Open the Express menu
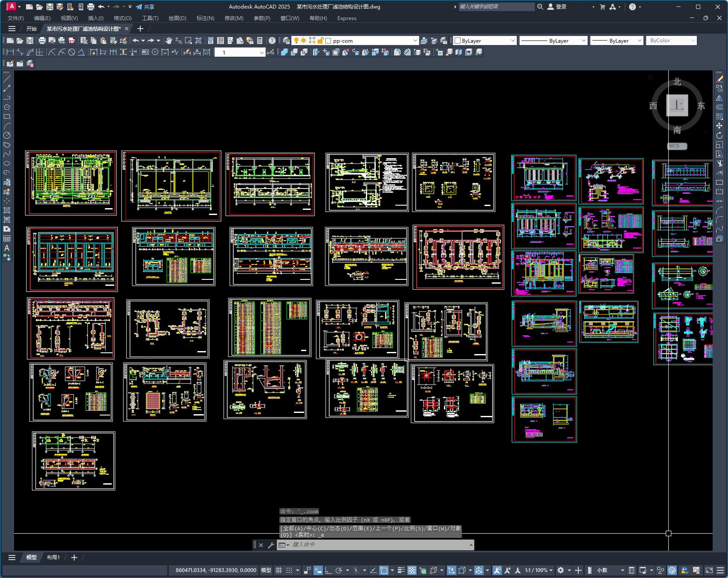728x578 pixels. click(347, 18)
